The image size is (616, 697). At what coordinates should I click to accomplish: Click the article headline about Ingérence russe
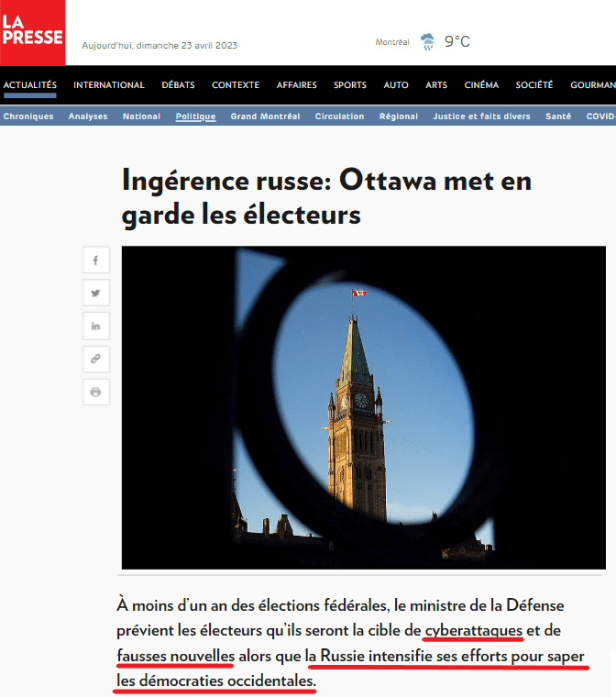click(x=326, y=197)
